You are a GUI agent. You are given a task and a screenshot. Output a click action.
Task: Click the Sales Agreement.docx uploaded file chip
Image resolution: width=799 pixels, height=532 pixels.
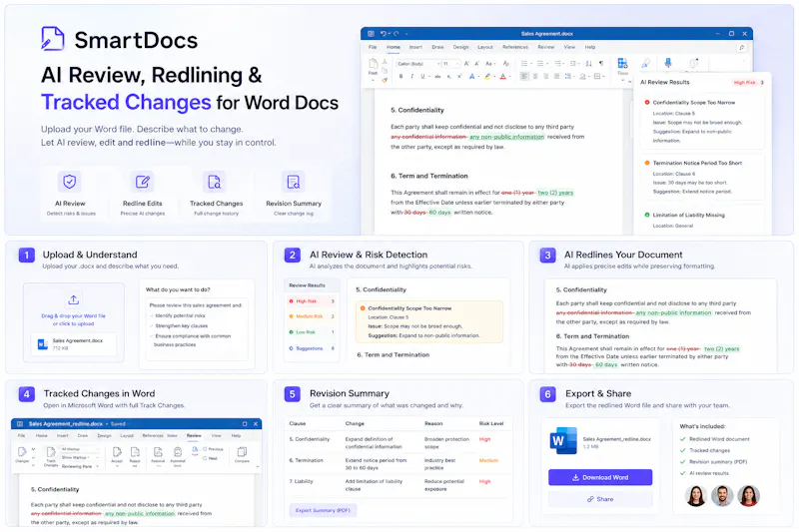(x=74, y=344)
